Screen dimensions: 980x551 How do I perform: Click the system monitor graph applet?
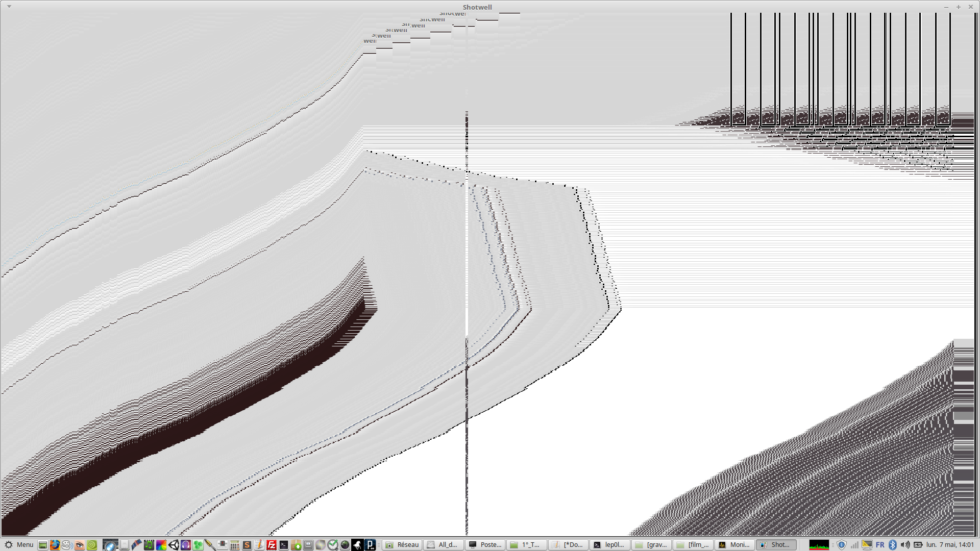pyautogui.click(x=819, y=545)
